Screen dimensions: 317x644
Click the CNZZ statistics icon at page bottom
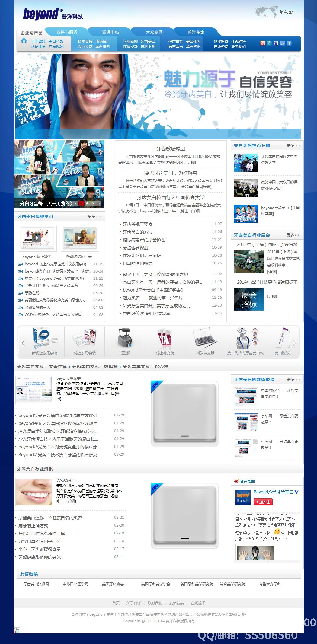click(x=17, y=630)
